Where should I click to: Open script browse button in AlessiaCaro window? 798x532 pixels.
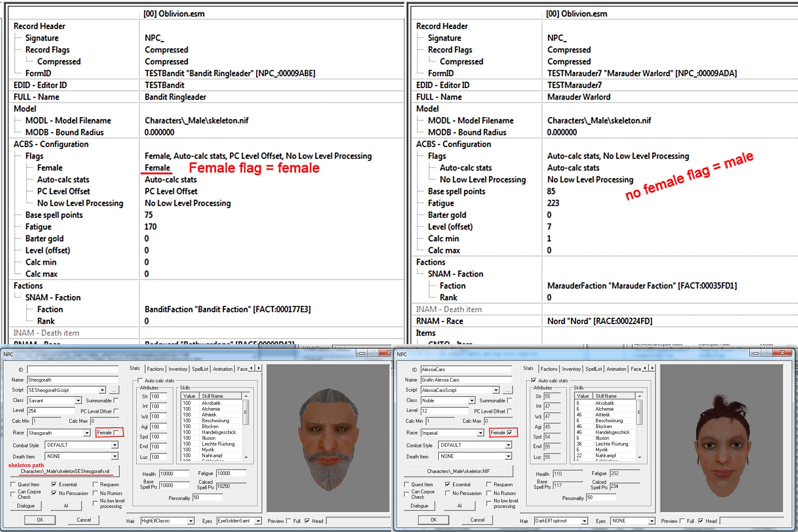pos(507,390)
